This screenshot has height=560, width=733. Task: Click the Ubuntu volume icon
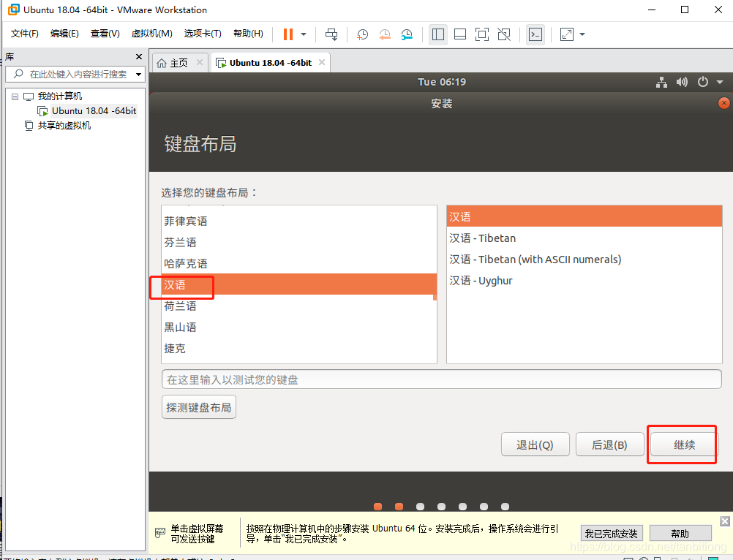click(682, 82)
